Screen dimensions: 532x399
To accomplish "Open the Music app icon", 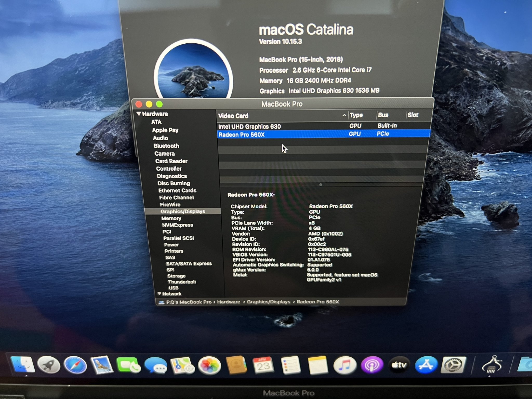I will (x=345, y=365).
